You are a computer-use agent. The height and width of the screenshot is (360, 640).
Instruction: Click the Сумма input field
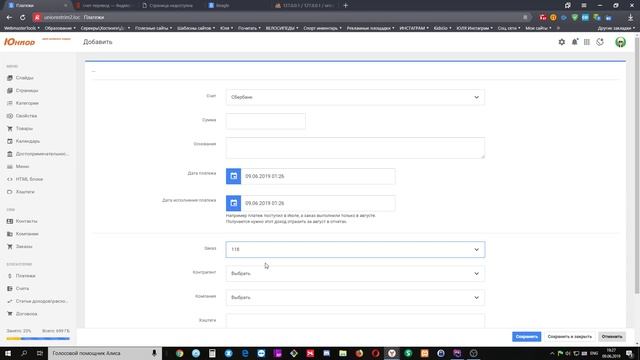(266, 121)
